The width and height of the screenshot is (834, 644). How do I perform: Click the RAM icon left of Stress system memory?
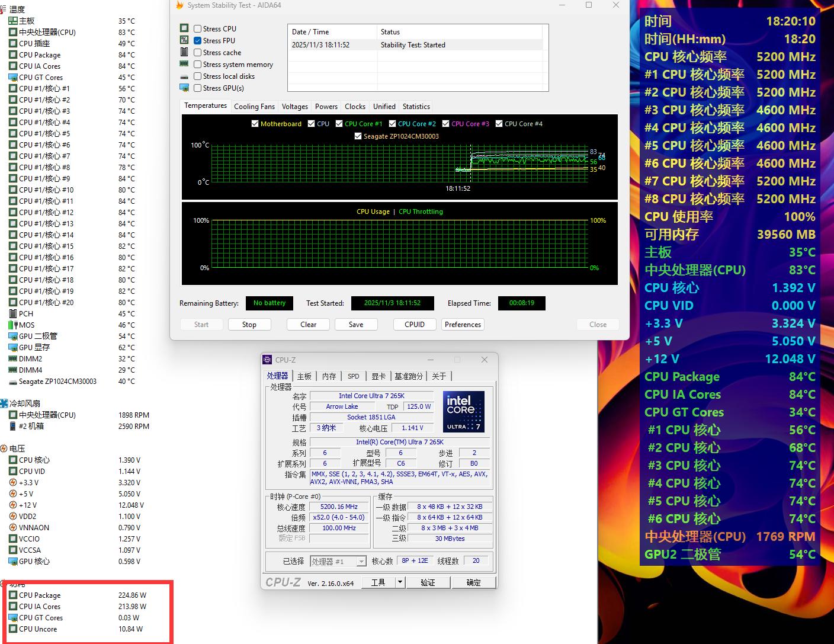(184, 64)
